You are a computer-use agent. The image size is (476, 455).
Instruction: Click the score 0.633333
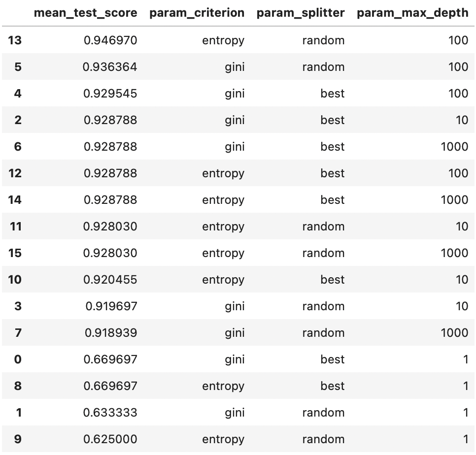point(110,412)
